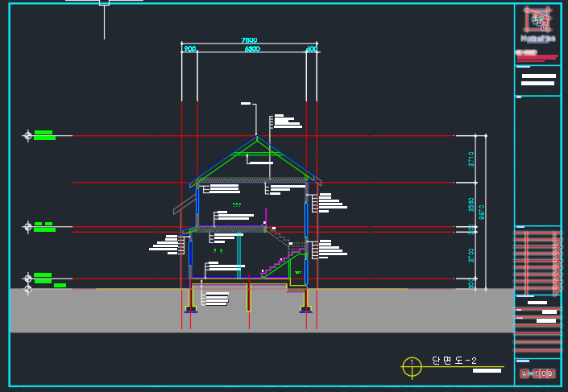568x392 pixels.
Task: Click the A-109 sheet number label
Action: 537,373
